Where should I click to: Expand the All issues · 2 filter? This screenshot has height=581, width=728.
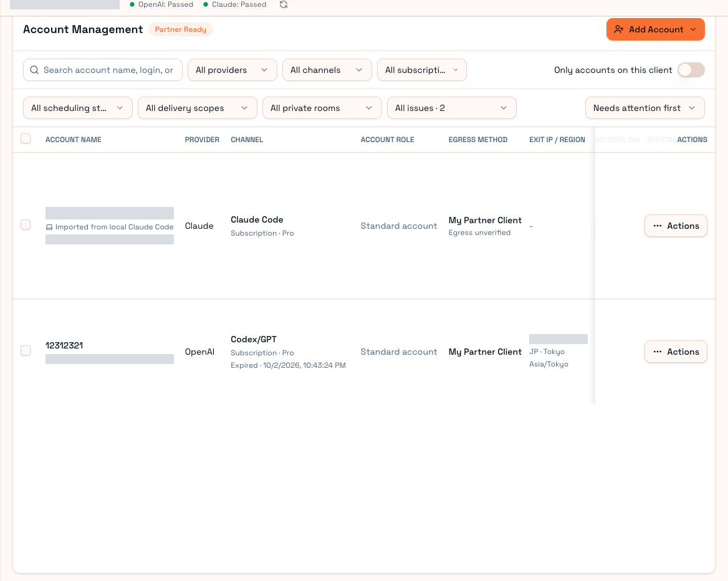point(451,108)
